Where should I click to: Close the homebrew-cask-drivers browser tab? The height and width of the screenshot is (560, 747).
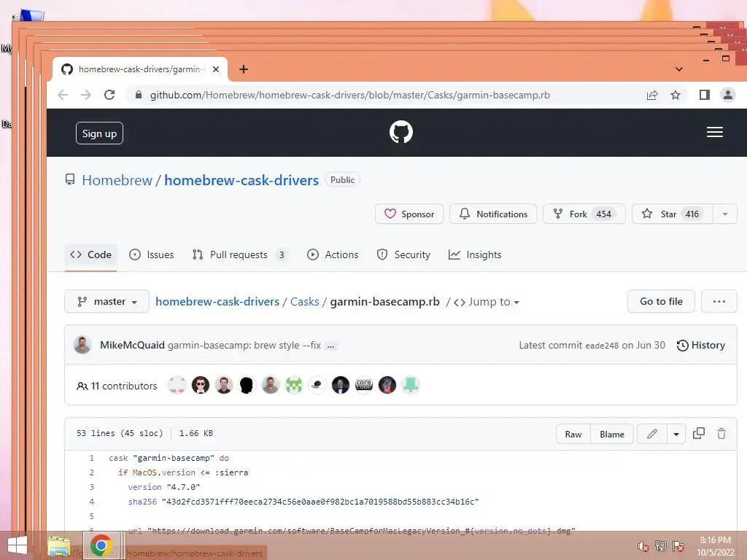click(216, 69)
